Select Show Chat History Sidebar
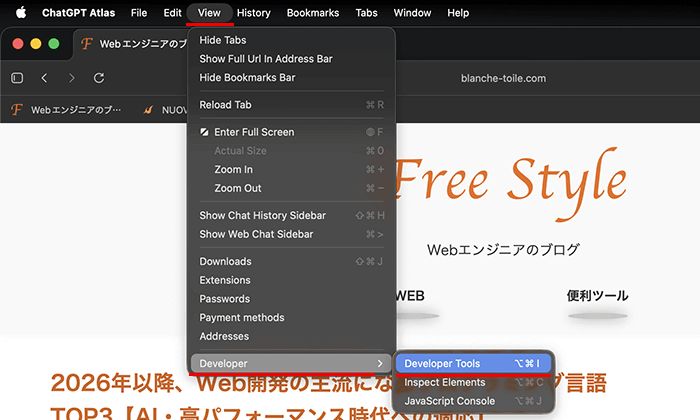The height and width of the screenshot is (420, 700). [292, 216]
